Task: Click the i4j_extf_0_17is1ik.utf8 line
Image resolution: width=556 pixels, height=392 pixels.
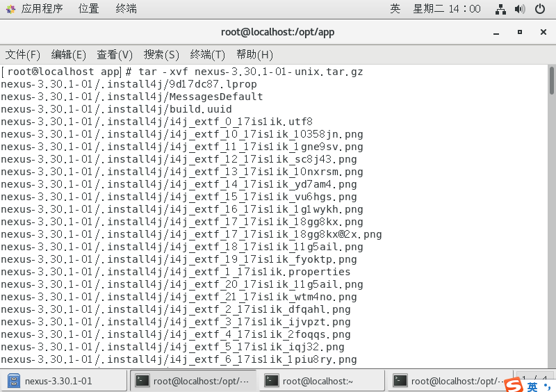Action: (x=157, y=122)
